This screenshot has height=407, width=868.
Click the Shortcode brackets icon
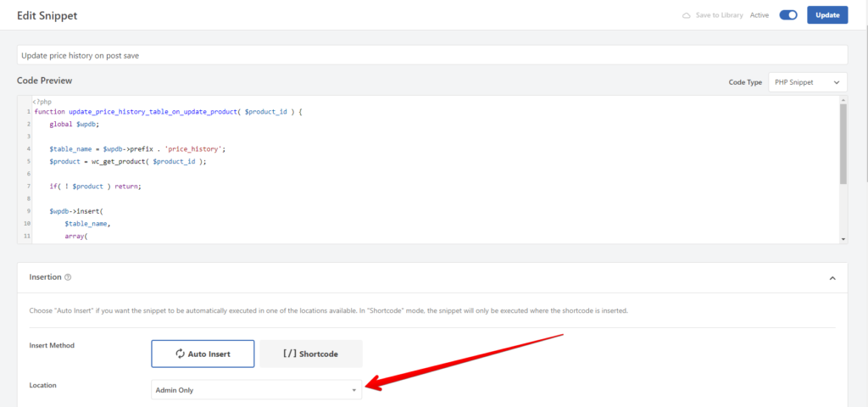(287, 354)
